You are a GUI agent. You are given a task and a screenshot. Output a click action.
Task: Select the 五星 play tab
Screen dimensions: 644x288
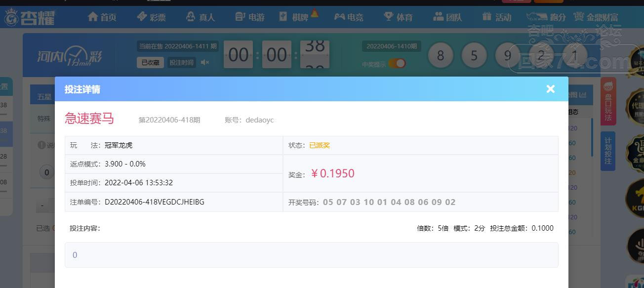coord(43,97)
